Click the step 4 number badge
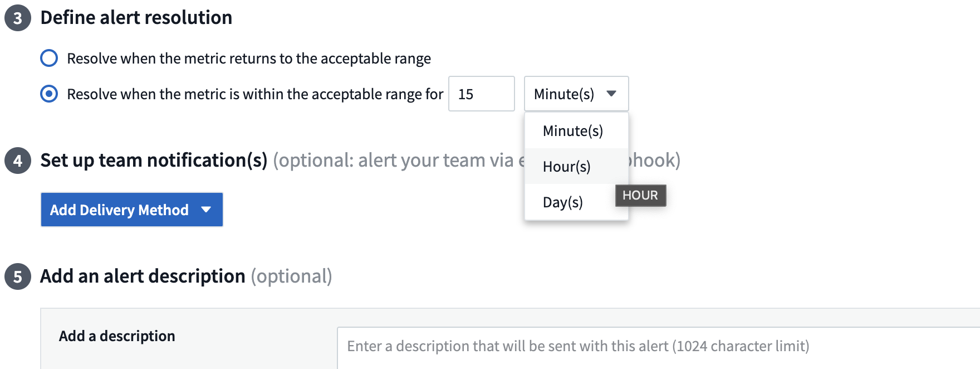980x369 pixels. click(x=18, y=161)
